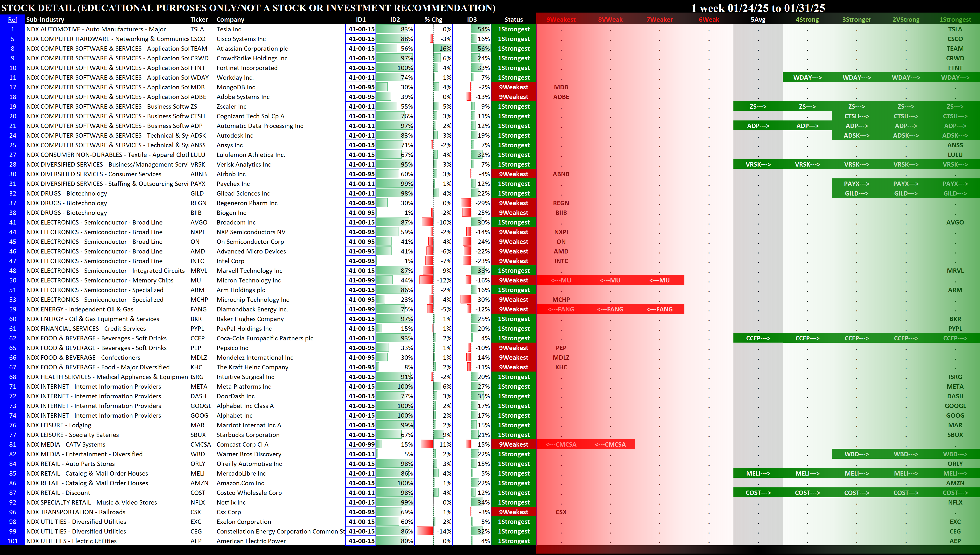
Task: Click the ZS---> arrow under 5Avg
Action: [758, 107]
